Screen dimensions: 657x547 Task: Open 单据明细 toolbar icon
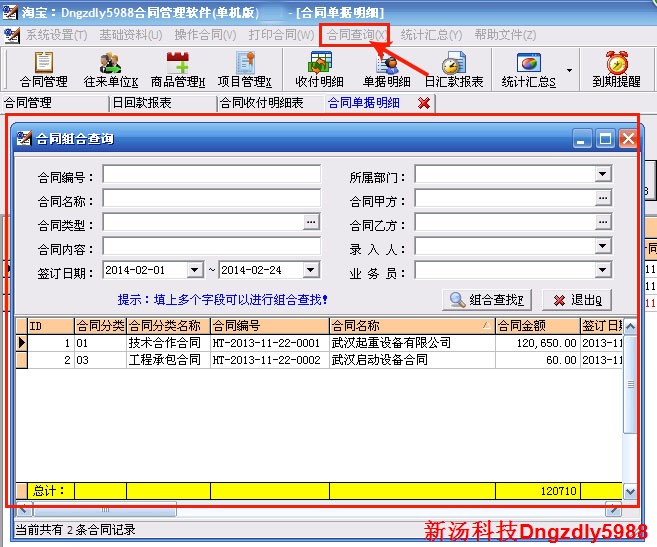point(386,70)
